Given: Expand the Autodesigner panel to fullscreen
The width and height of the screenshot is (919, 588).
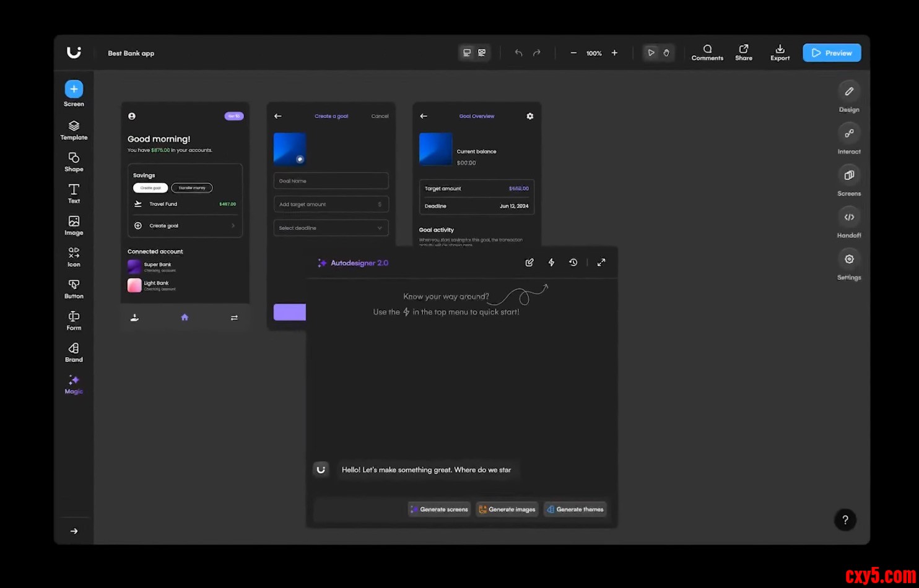Looking at the screenshot, I should [601, 262].
